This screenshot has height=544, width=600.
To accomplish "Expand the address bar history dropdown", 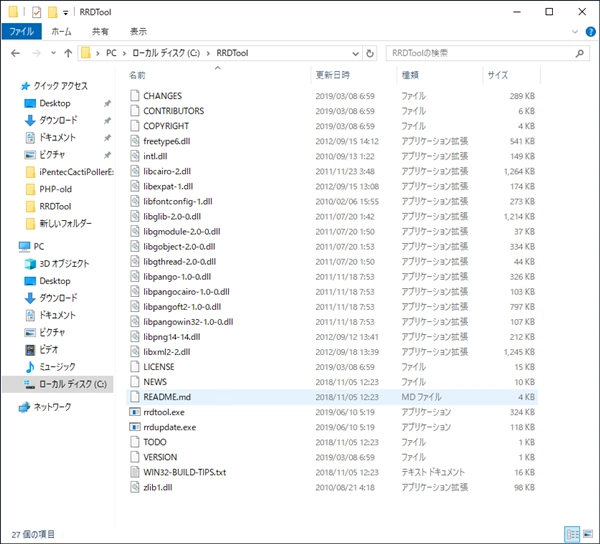I will [355, 54].
